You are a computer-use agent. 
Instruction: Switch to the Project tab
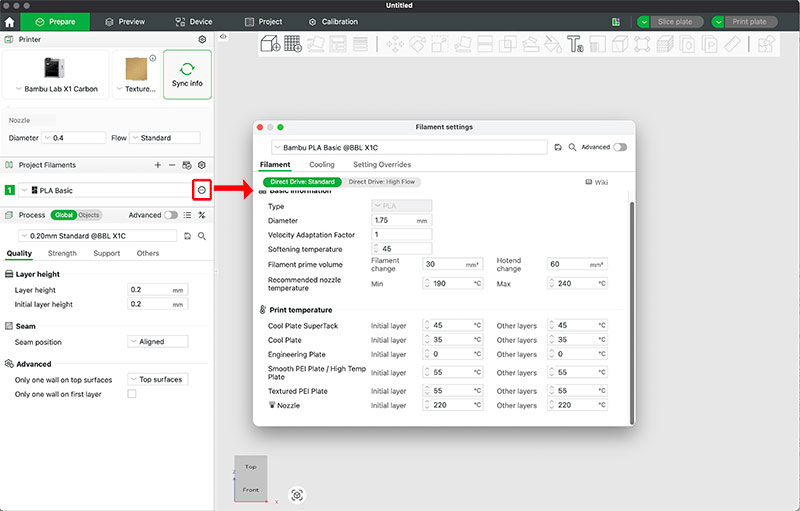[x=263, y=22]
